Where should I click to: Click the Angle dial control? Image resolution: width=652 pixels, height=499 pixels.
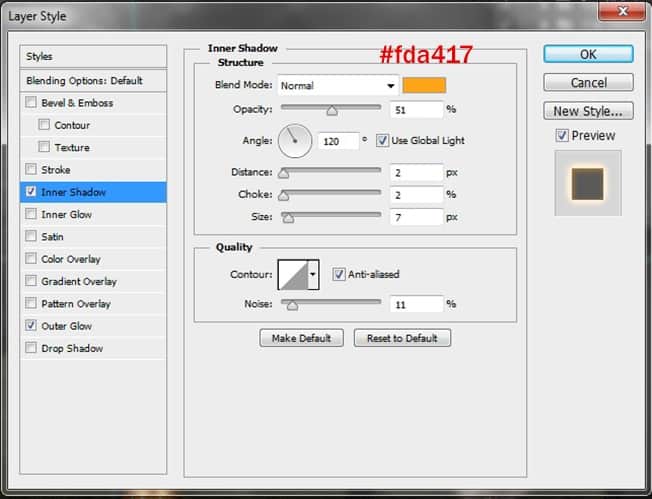tap(295, 141)
